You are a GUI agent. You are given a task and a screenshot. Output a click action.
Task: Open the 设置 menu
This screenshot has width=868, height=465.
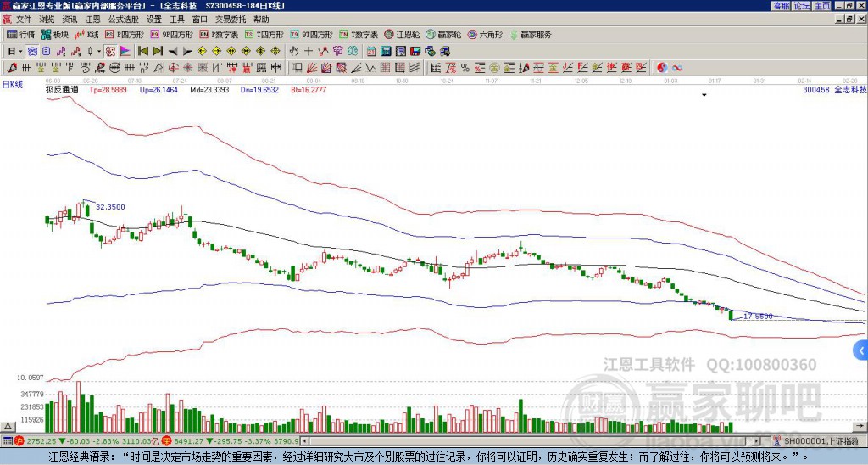(154, 20)
